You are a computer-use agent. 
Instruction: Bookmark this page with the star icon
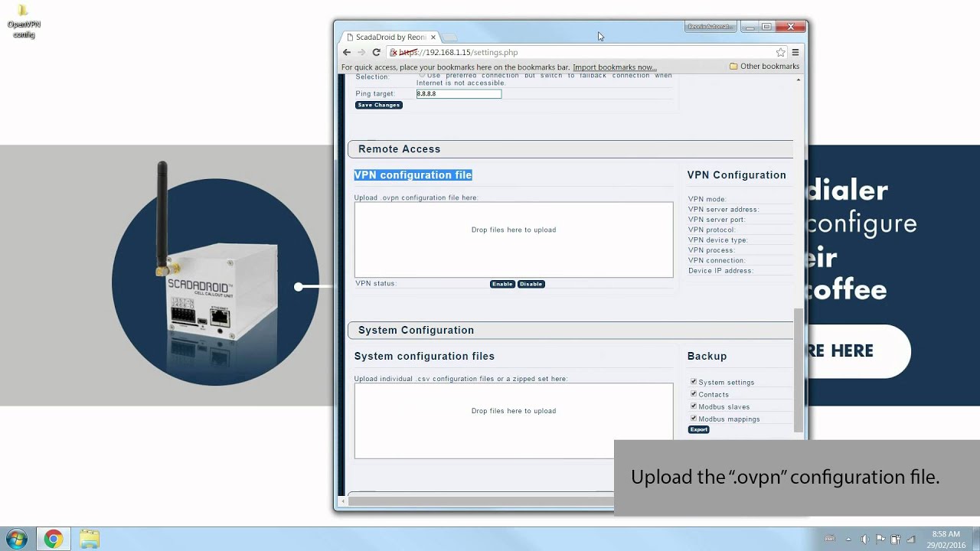[x=780, y=53]
